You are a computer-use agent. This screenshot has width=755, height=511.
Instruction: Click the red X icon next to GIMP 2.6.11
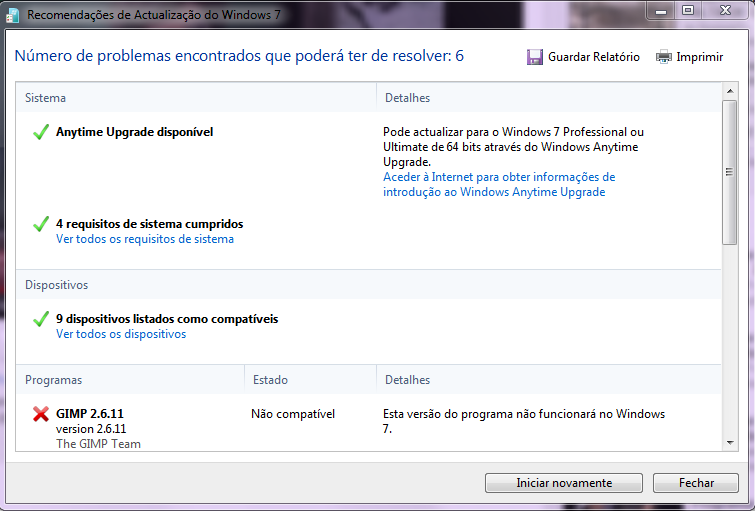click(x=41, y=414)
